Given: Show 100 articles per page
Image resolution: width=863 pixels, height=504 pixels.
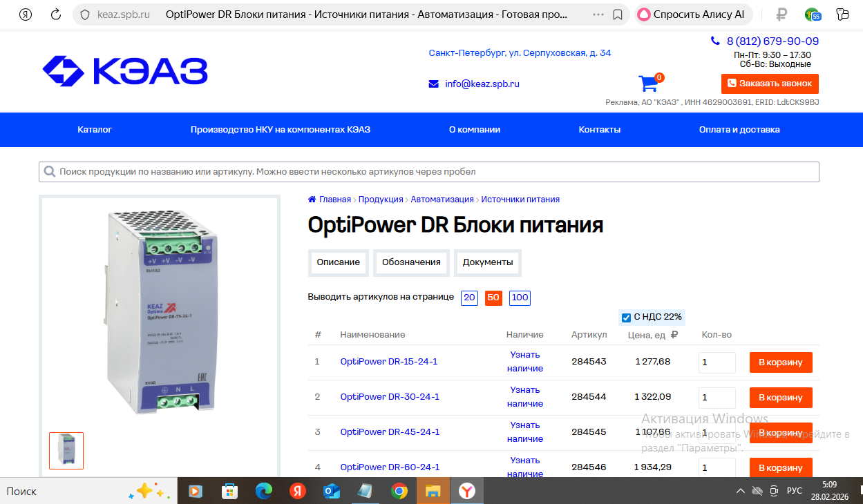Looking at the screenshot, I should click(x=520, y=298).
